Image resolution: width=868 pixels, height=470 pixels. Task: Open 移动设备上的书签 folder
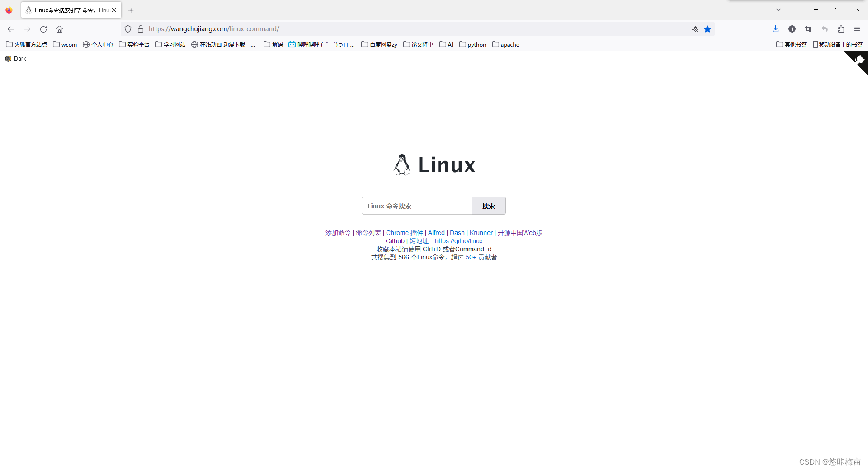click(x=838, y=44)
